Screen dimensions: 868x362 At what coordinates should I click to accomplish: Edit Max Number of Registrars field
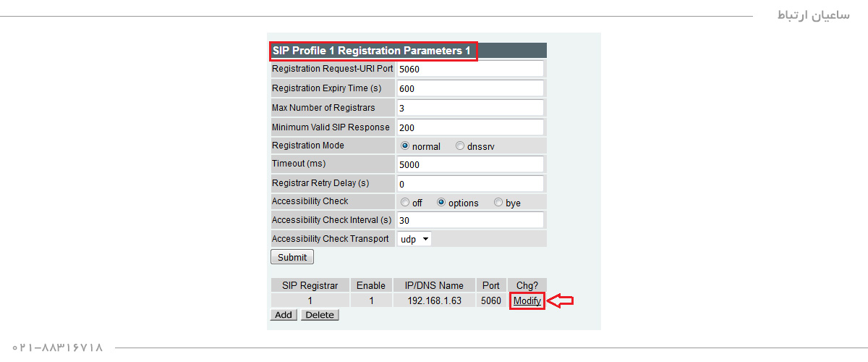[x=470, y=108]
